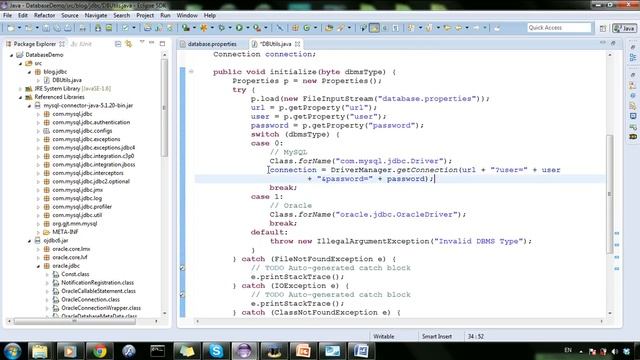Toggle Mark Occurrences toolbar button
Viewport: 640px width, 360px height.
[374, 28]
